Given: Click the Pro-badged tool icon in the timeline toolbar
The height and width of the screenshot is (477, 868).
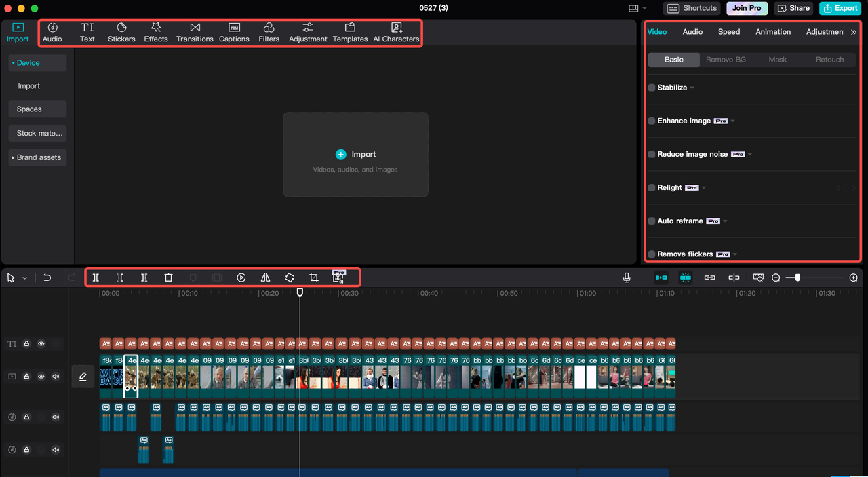Looking at the screenshot, I should click(338, 276).
